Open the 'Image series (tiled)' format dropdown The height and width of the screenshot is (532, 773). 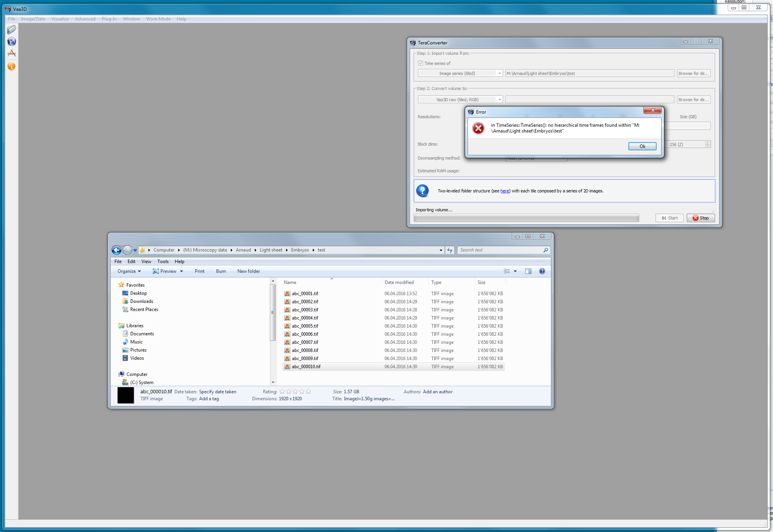pyautogui.click(x=460, y=73)
